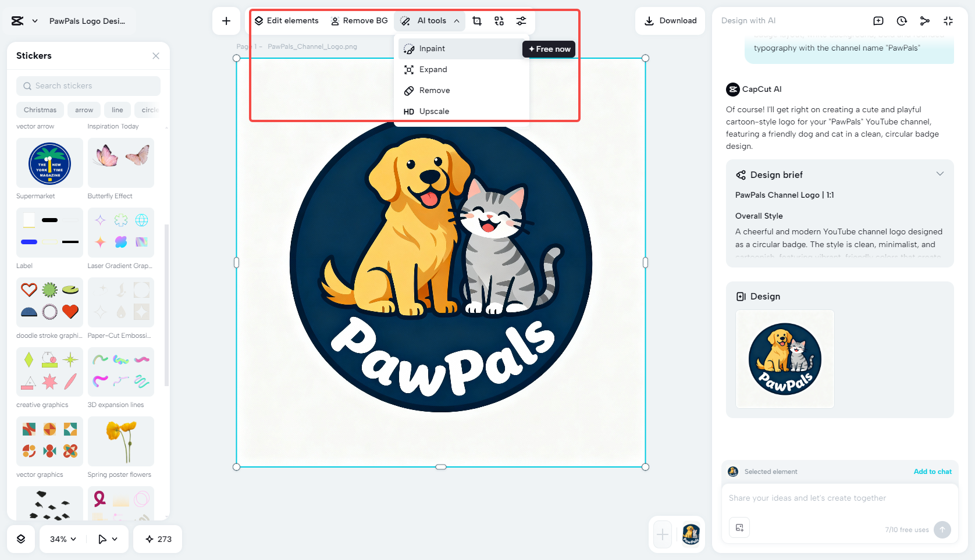
Task: Open the image Adjust settings icon
Action: click(521, 20)
